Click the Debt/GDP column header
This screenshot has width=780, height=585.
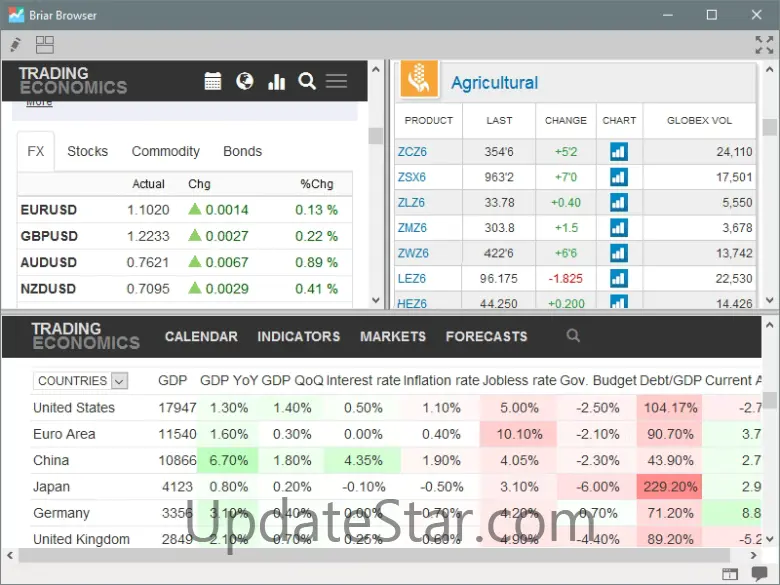point(671,381)
